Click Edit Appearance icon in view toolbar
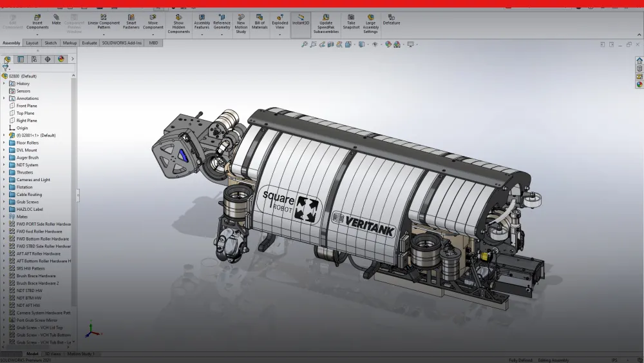The height and width of the screenshot is (363, 644). 388,44
